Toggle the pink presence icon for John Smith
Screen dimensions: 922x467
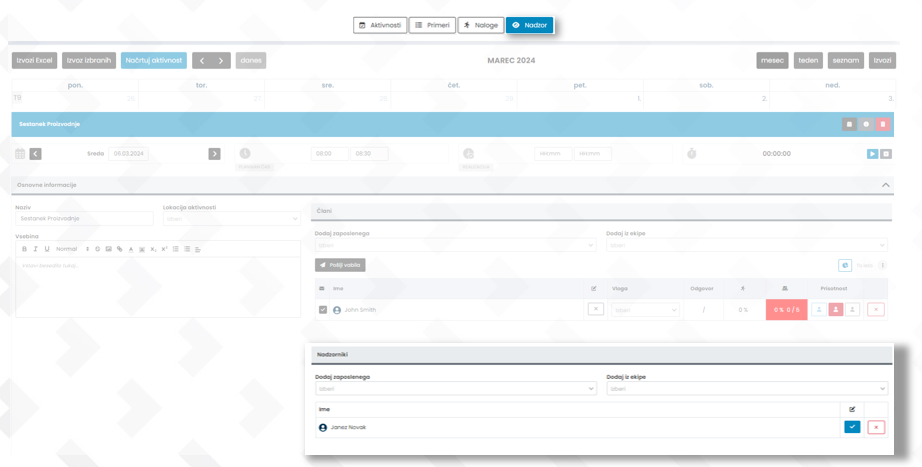[836, 310]
